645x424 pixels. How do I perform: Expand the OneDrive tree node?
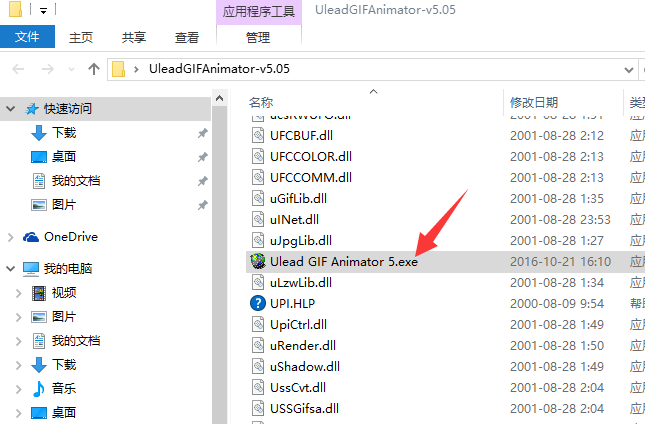11,237
